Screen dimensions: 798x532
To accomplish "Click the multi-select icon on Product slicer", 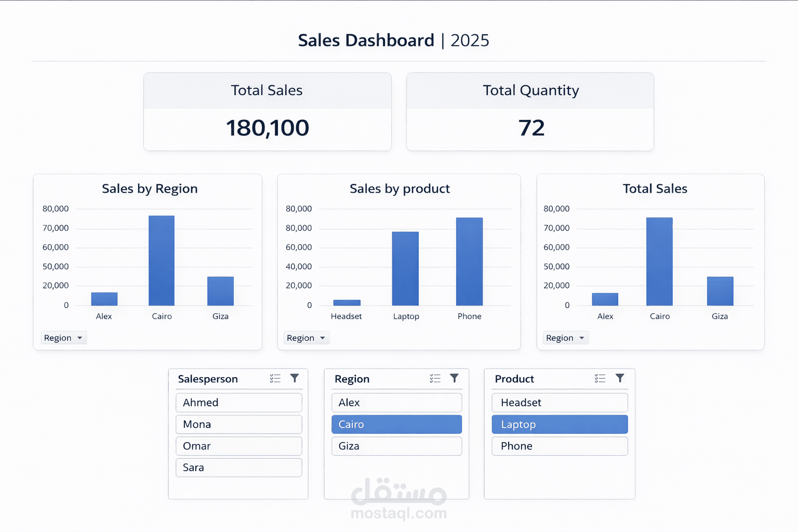I will tap(600, 379).
